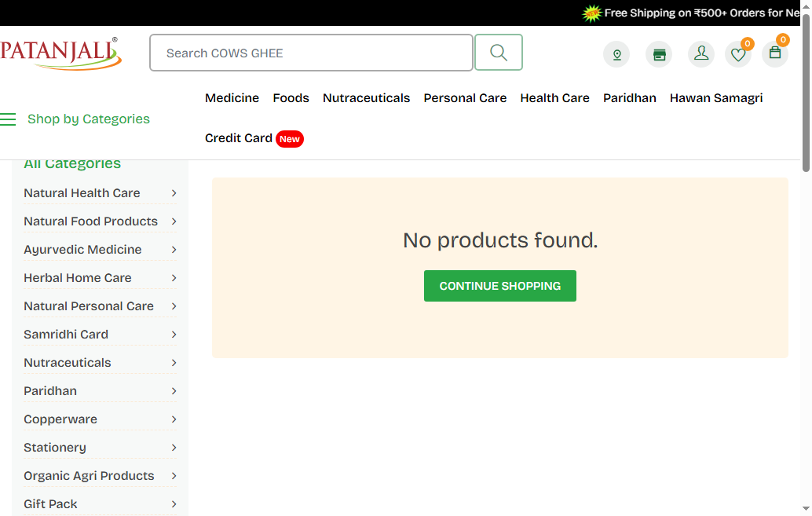Screen dimensions: 812x516
Task: Click the Continue Shopping button
Action: coord(499,286)
